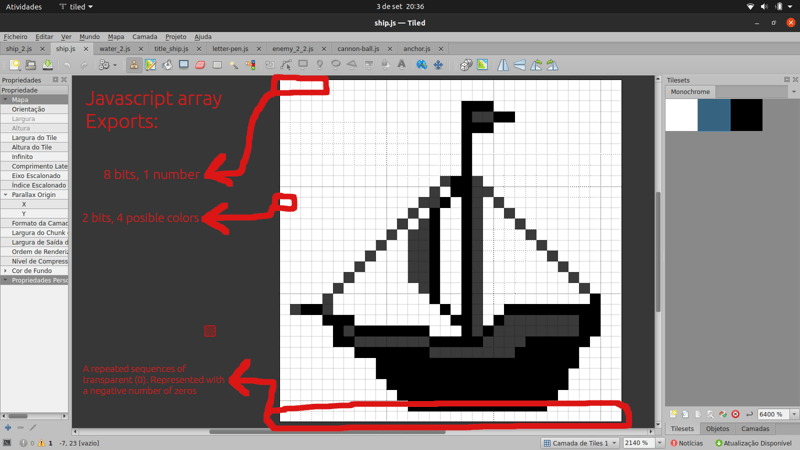
Task: Collapse the Mapa property group
Action: [5, 100]
